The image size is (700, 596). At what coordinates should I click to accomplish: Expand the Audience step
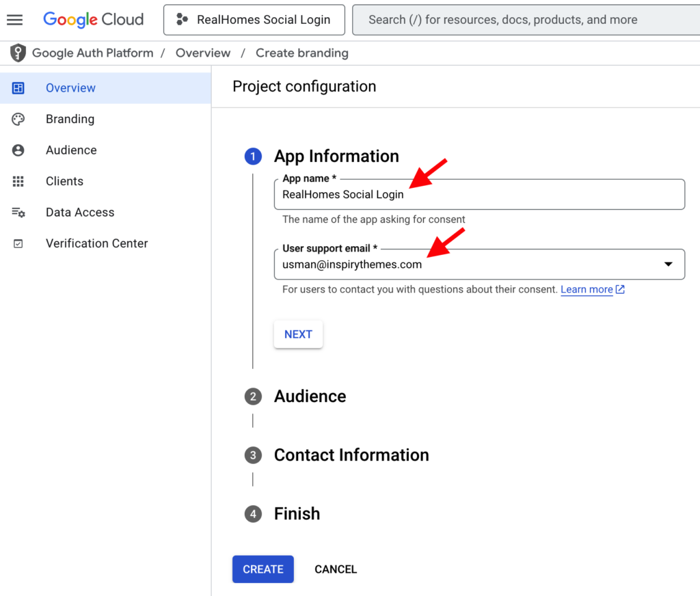[310, 396]
